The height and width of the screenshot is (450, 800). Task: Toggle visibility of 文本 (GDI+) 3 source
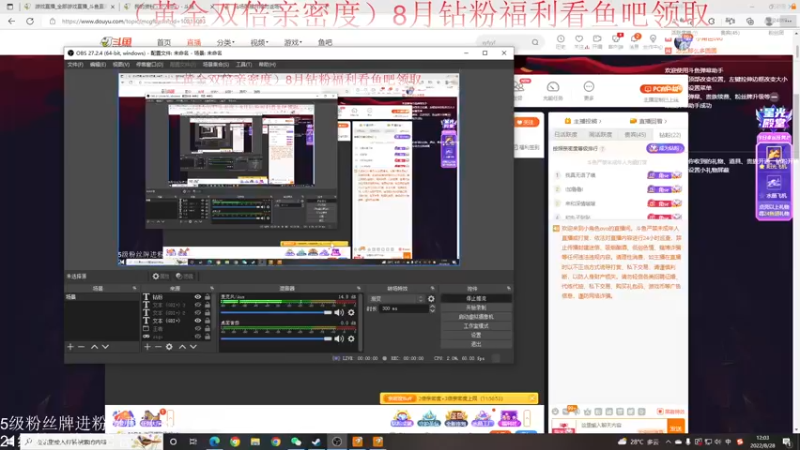pyautogui.click(x=197, y=305)
